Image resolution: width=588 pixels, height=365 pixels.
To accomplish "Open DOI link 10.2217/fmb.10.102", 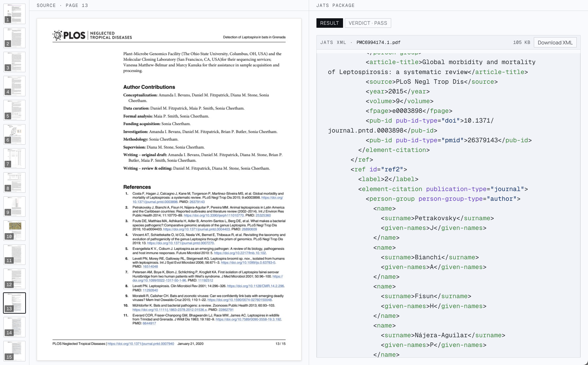I will [x=240, y=253].
